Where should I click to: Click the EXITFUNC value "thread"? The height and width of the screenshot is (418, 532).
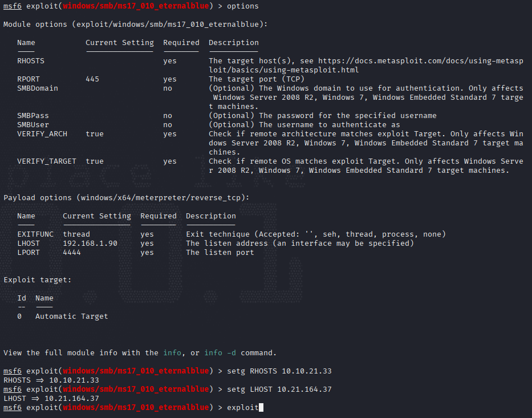coord(76,234)
